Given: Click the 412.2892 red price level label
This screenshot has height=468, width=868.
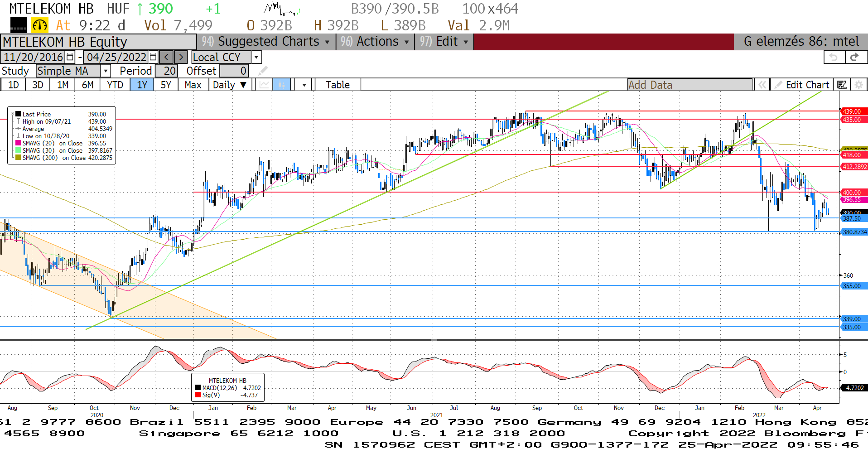Looking at the screenshot, I should tap(854, 167).
